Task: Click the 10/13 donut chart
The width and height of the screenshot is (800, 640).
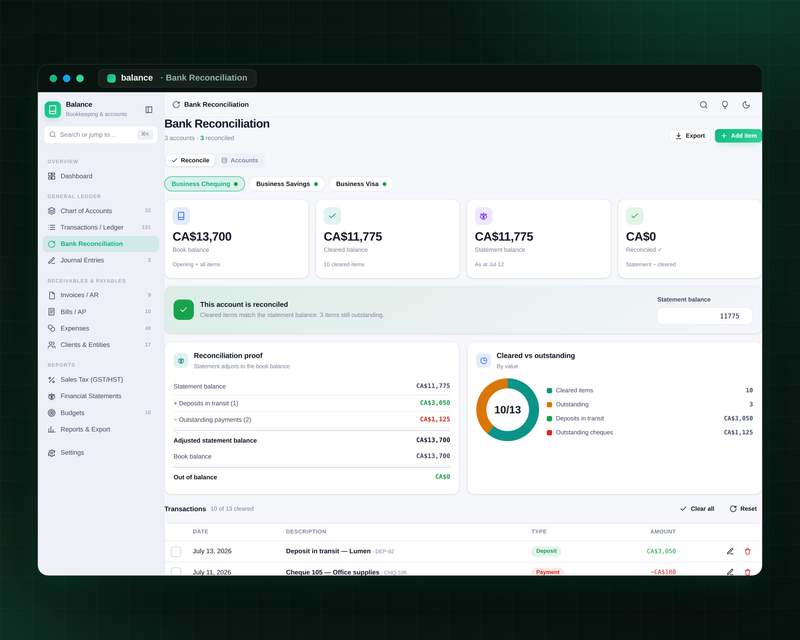Action: click(x=507, y=409)
